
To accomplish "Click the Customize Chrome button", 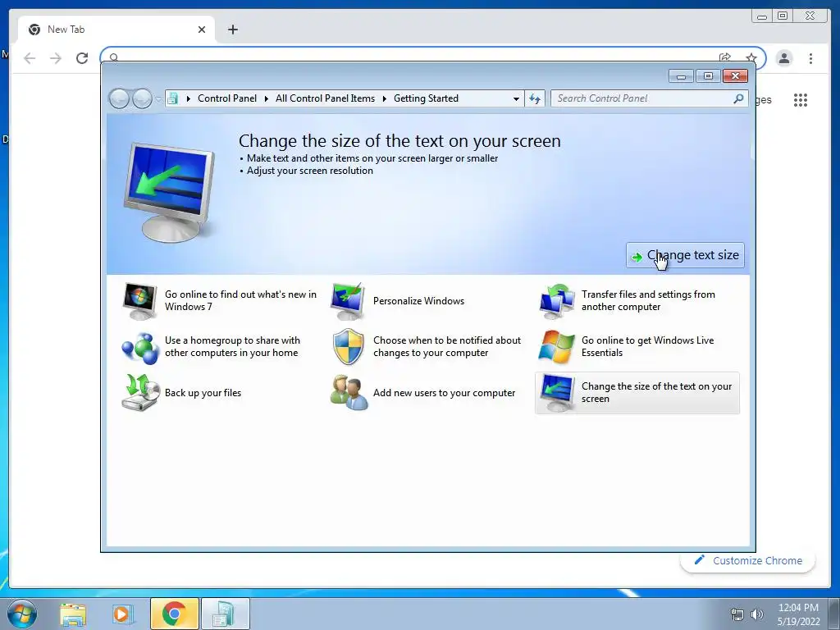I will [748, 561].
